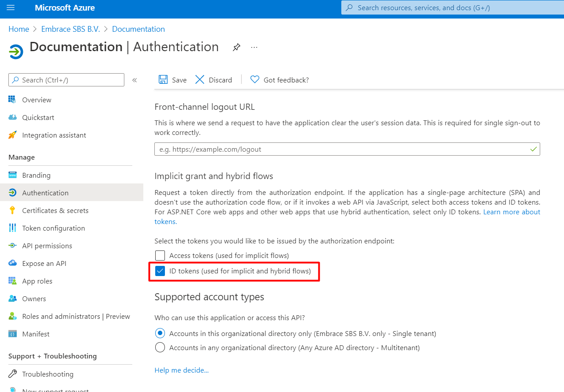Click the Troubleshooting wrench icon

pyautogui.click(x=13, y=374)
